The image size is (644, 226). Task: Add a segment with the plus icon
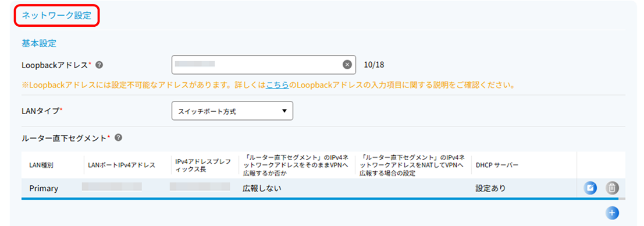pyautogui.click(x=612, y=213)
